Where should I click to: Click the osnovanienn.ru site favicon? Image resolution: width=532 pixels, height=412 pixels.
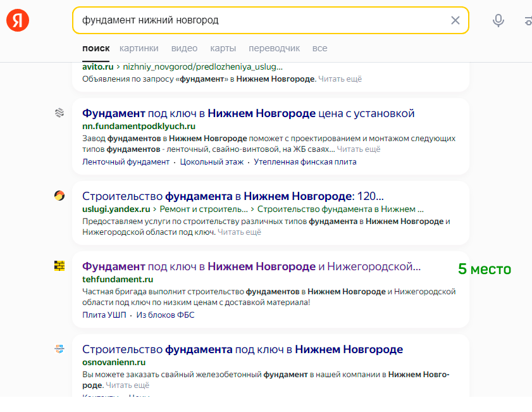[59, 349]
